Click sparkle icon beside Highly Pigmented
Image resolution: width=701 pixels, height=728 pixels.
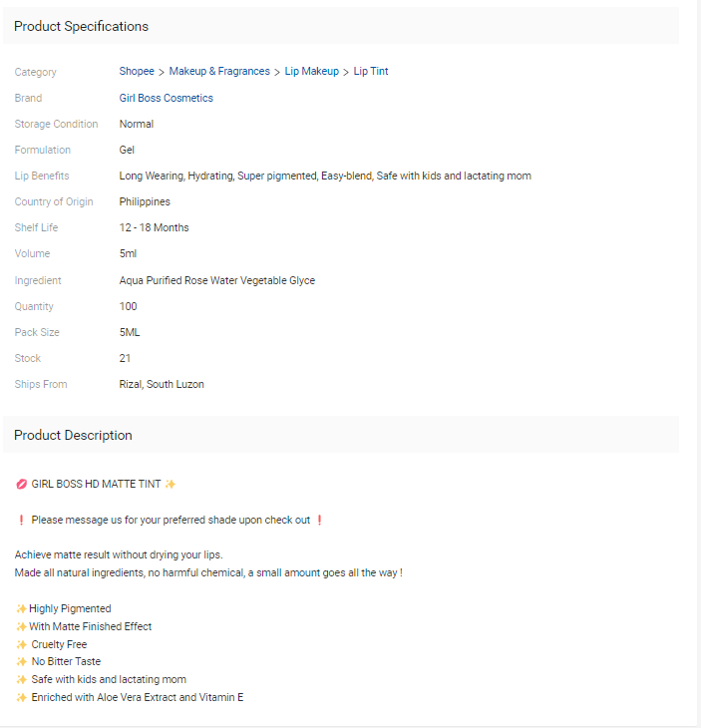point(21,609)
